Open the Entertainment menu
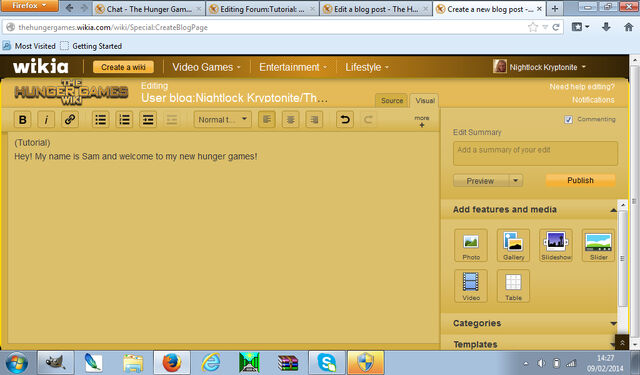The width and height of the screenshot is (640, 375). [x=293, y=67]
